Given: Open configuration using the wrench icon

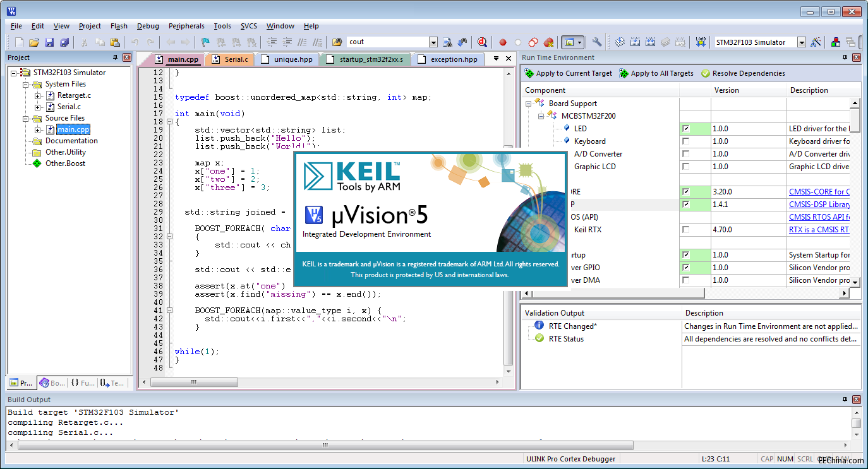Looking at the screenshot, I should [x=596, y=42].
